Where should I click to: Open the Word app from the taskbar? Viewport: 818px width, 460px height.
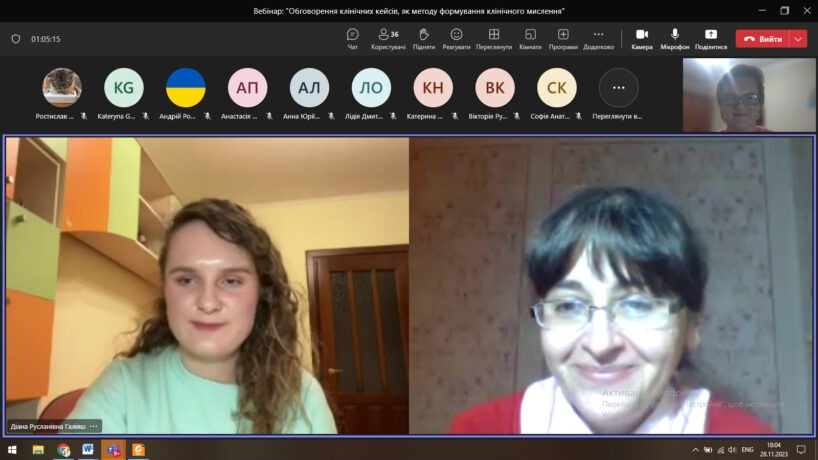[88, 450]
